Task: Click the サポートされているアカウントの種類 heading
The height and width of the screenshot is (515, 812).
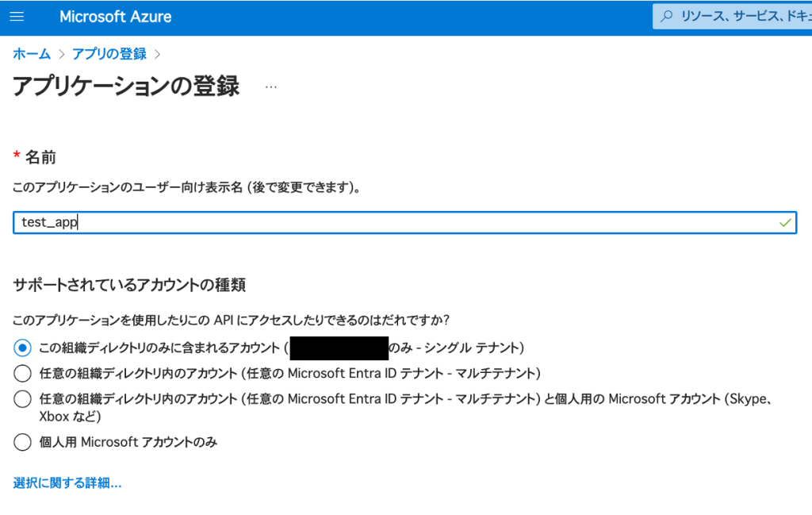Action: point(135,285)
